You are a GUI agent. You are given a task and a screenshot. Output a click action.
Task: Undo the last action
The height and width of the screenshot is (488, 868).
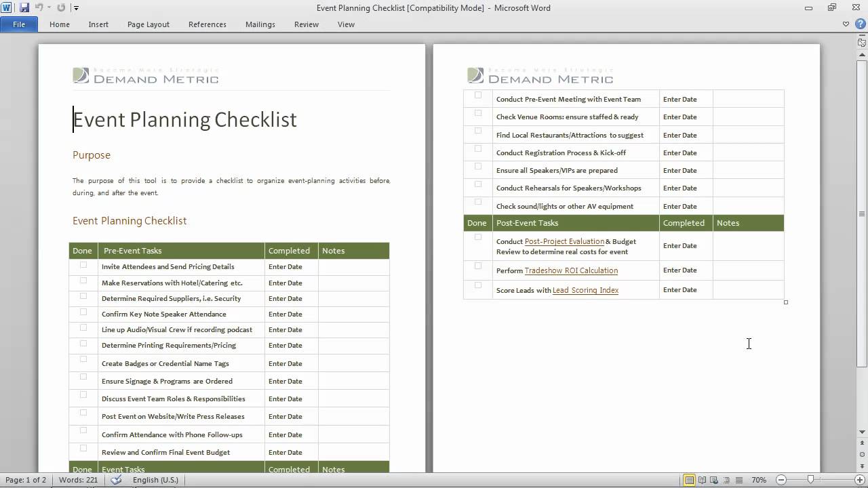pos(39,7)
